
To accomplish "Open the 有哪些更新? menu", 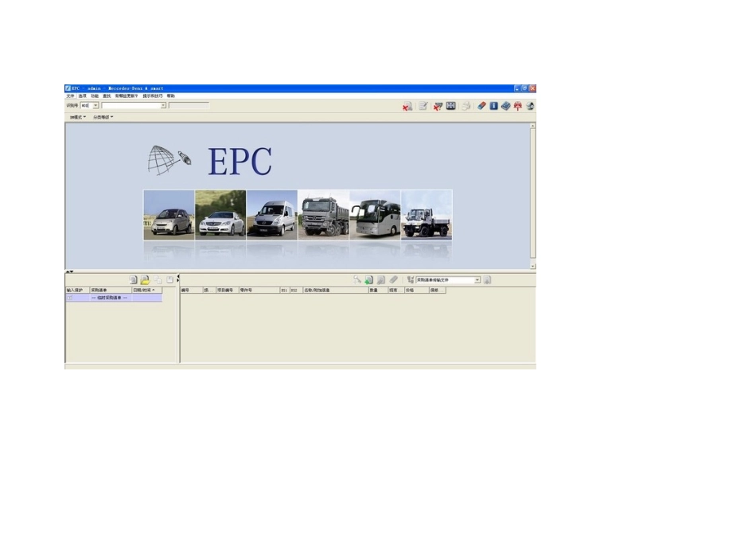I will coord(127,96).
